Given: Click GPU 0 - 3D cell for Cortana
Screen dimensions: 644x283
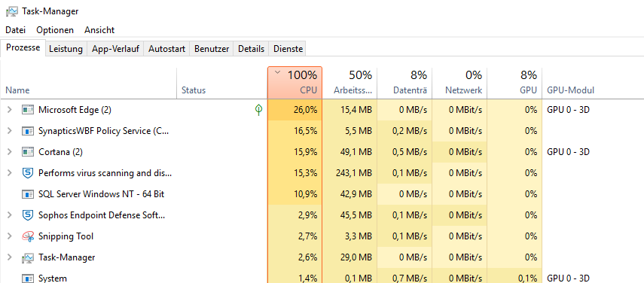Looking at the screenshot, I should click(569, 152).
